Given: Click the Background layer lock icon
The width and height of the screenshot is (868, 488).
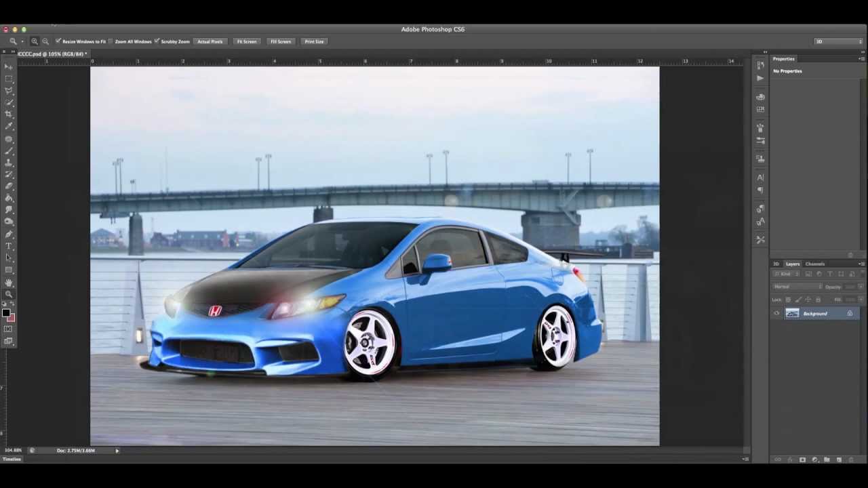Looking at the screenshot, I should pos(850,313).
